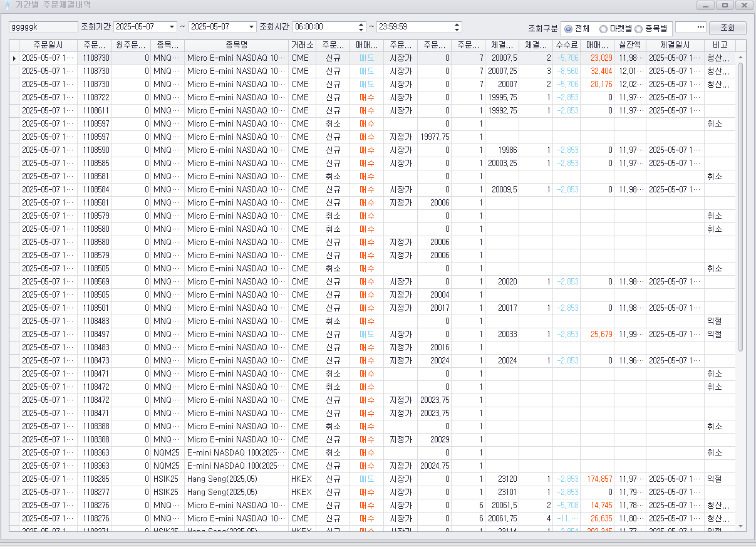Select order number 1108473 cell
The image size is (756, 547).
tap(96, 361)
